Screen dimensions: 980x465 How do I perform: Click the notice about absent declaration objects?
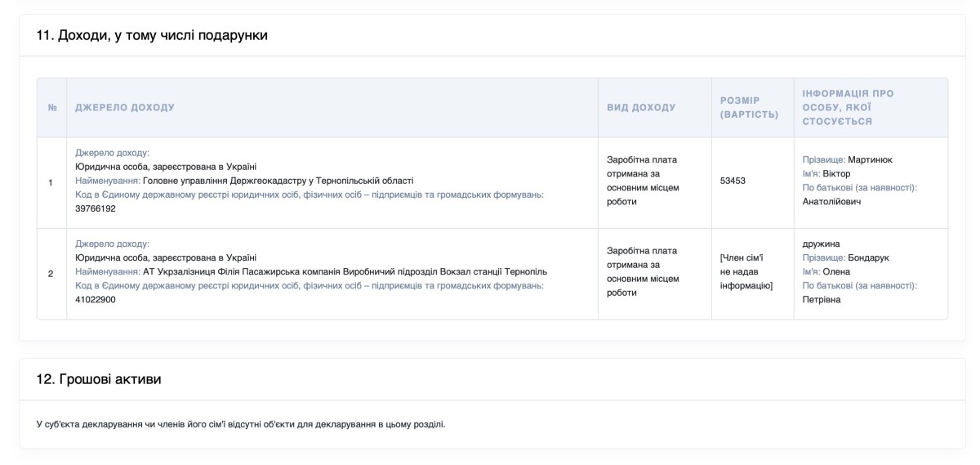coord(241,424)
